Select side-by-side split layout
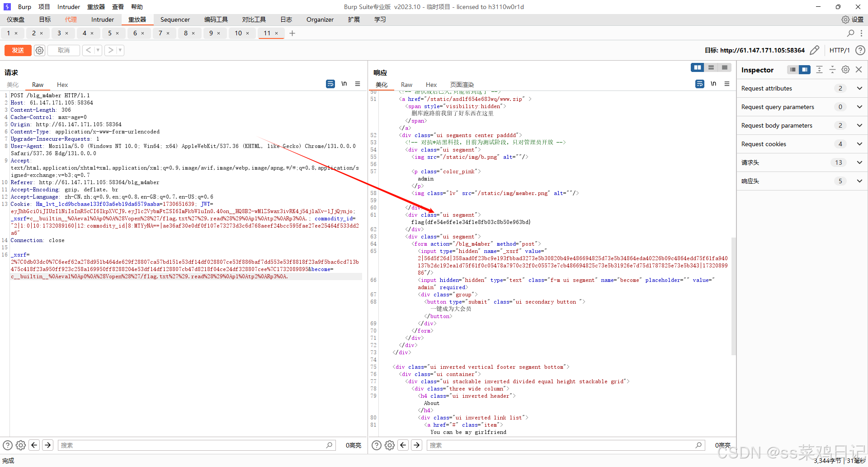 coord(698,67)
